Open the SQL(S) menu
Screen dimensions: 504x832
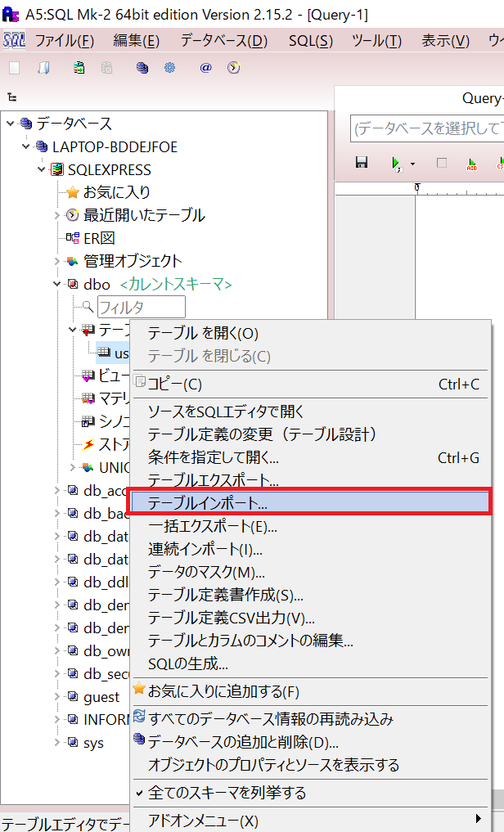coord(311,41)
